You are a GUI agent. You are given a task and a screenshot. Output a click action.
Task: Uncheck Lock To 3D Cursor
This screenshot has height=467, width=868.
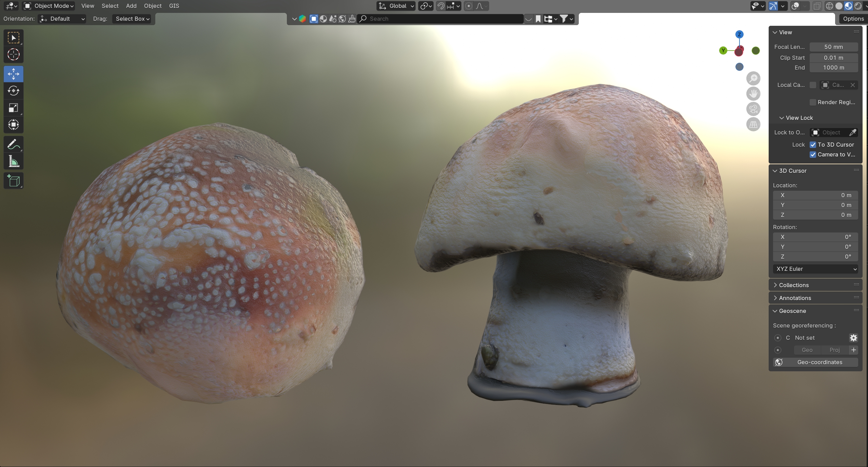(x=813, y=145)
